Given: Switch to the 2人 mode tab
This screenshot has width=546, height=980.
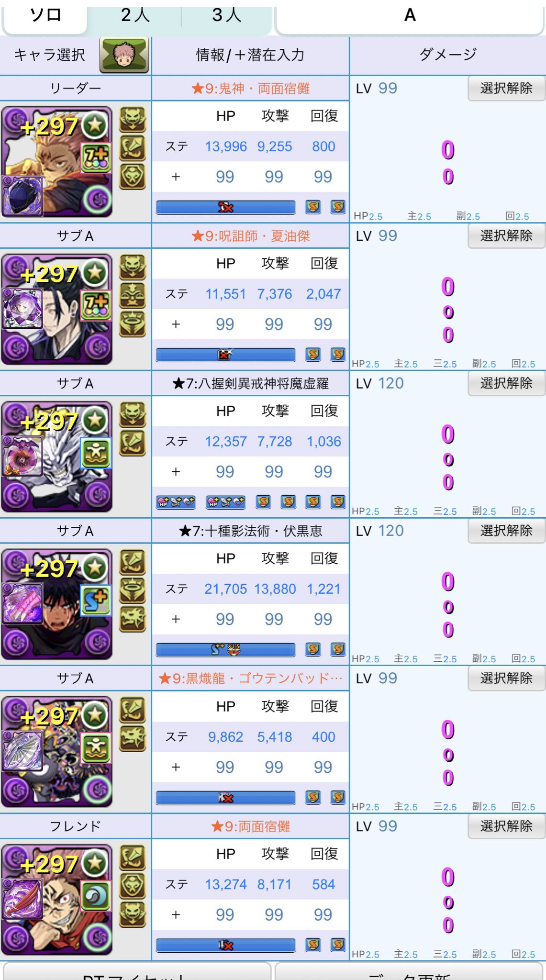Looking at the screenshot, I should pos(135,16).
